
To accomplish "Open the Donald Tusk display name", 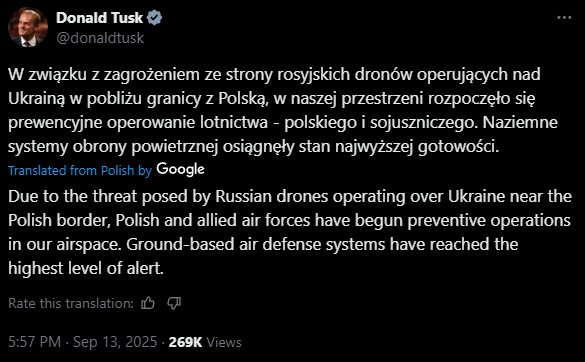I will pos(99,18).
